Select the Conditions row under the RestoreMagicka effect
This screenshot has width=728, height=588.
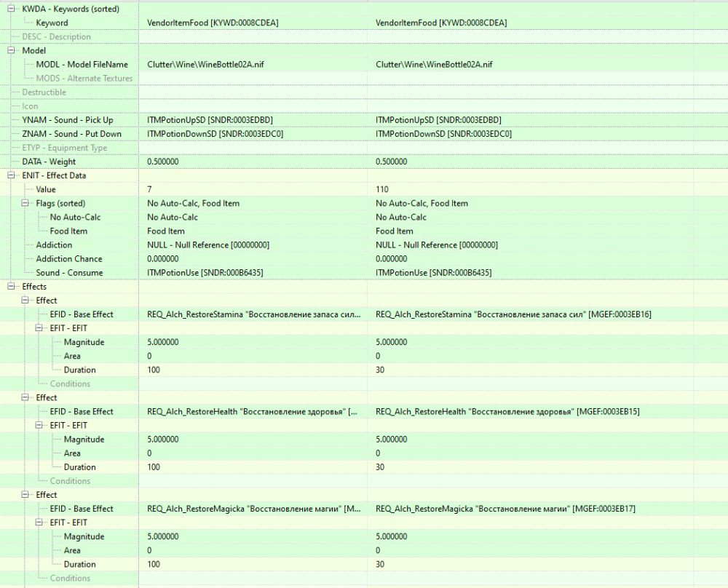70,579
